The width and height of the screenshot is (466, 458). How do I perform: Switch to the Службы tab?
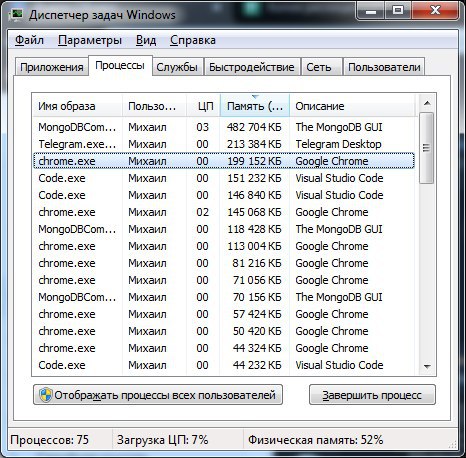coord(177,67)
